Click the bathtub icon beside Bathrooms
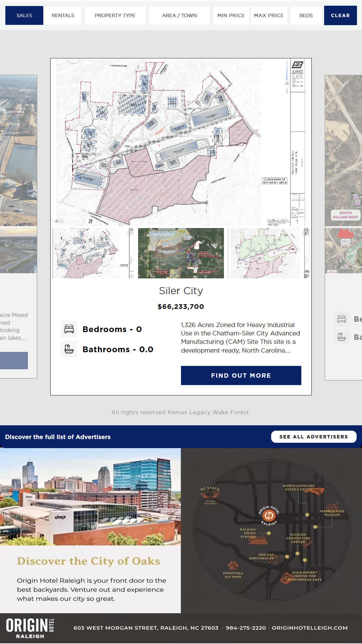The image size is (362, 644). [x=69, y=349]
